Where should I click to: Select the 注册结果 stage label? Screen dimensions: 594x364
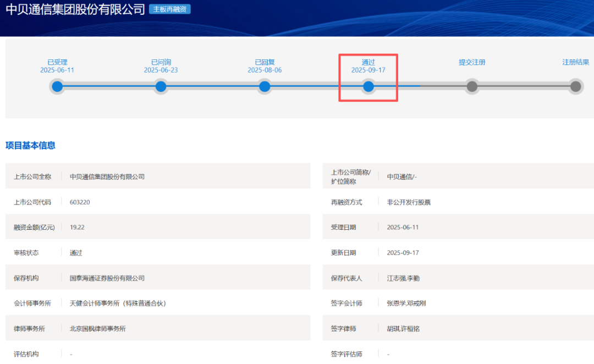click(575, 62)
